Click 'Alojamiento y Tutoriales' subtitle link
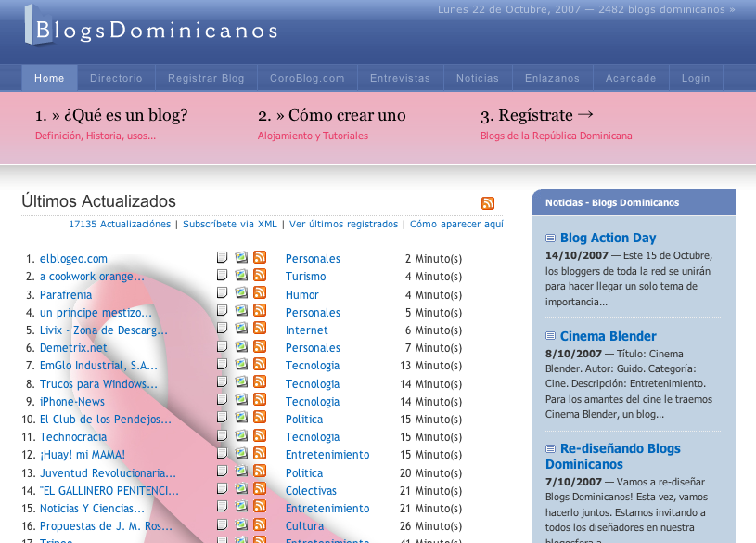756x543 pixels. click(313, 136)
